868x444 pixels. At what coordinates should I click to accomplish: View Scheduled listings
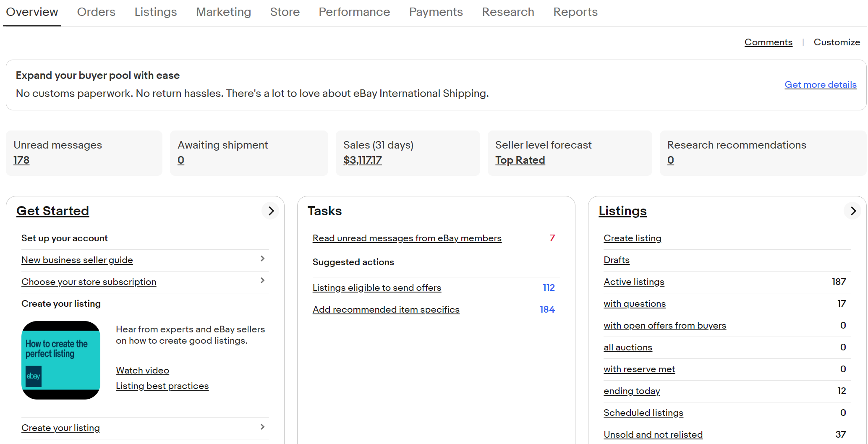[x=643, y=413]
